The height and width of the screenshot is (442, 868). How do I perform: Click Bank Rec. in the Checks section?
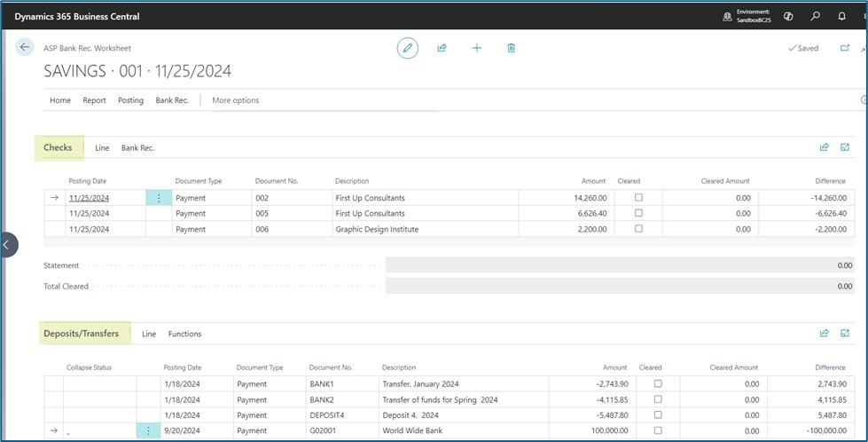click(137, 148)
